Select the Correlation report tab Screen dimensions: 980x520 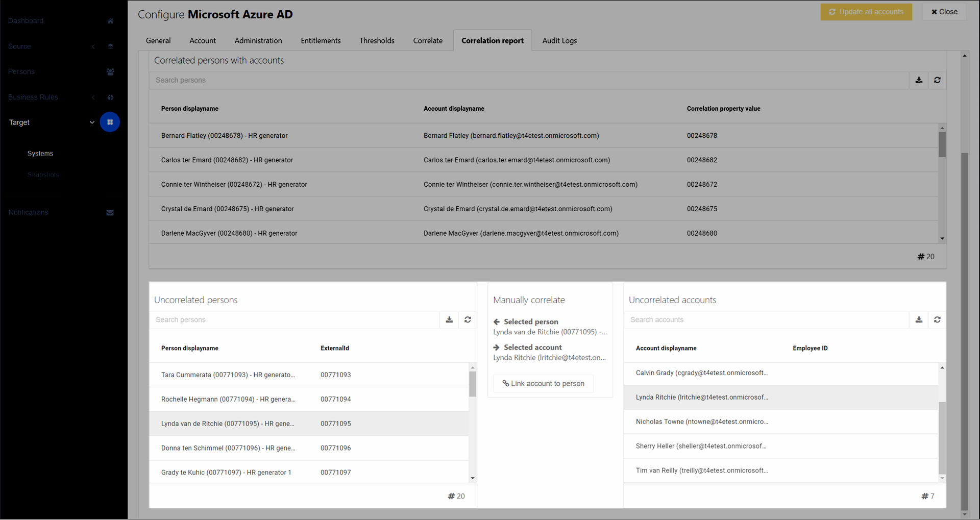pos(493,41)
